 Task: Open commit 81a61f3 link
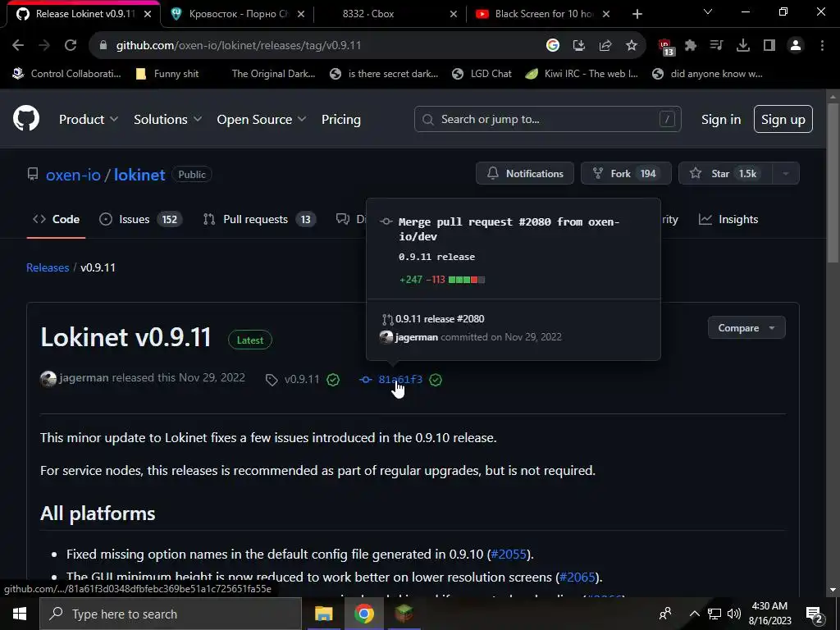(x=400, y=379)
